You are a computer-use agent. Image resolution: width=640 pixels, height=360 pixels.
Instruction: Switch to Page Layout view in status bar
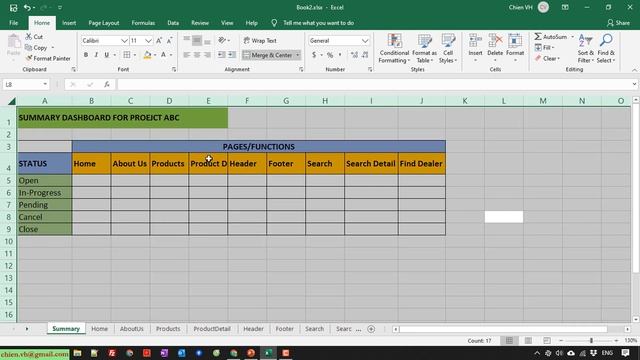(528, 340)
